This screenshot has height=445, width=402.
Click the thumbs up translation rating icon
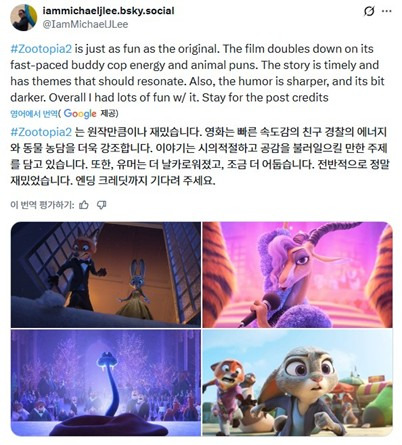pyautogui.click(x=84, y=205)
